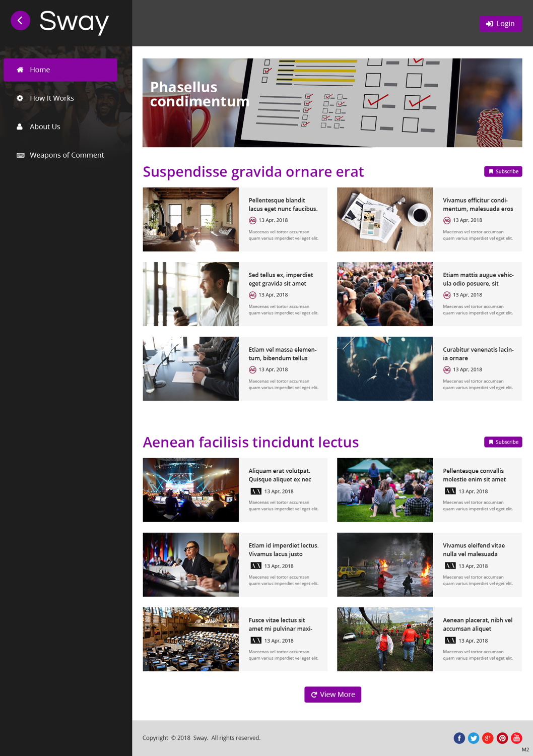Viewport: 533px width, 756px height.
Task: Open Weapons of Comment menu item
Action: 60,155
